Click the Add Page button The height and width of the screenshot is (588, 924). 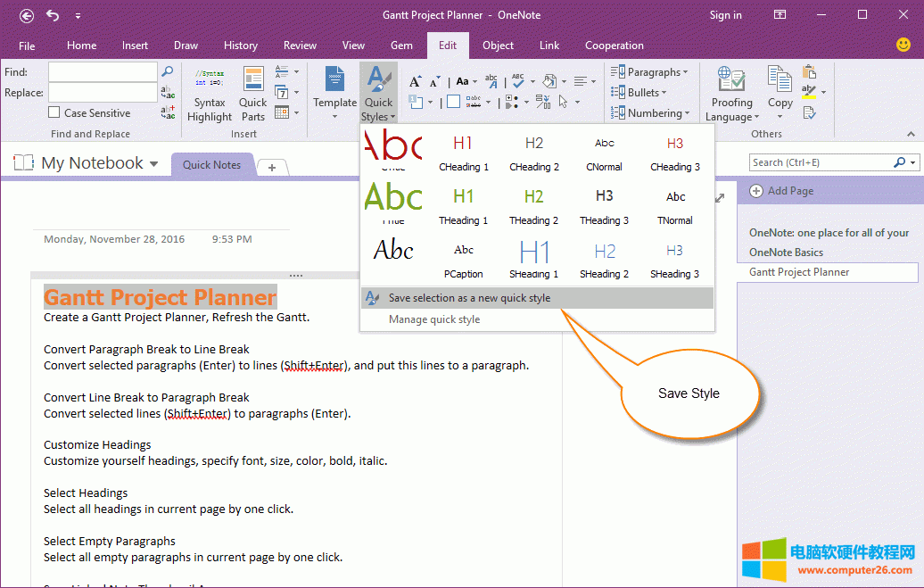(x=783, y=191)
